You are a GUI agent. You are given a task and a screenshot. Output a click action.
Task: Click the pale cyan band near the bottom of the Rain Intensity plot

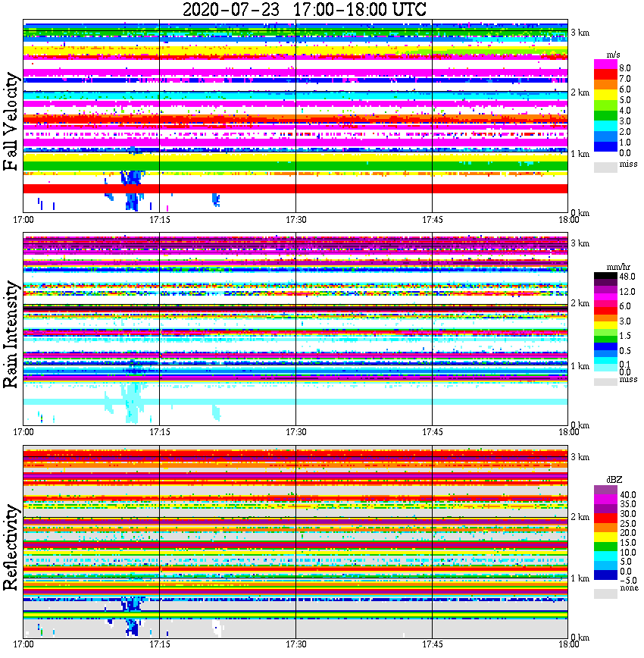click(x=295, y=402)
